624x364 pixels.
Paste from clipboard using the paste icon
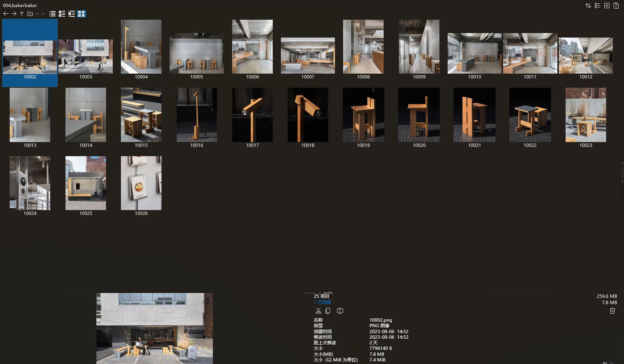[x=616, y=6]
